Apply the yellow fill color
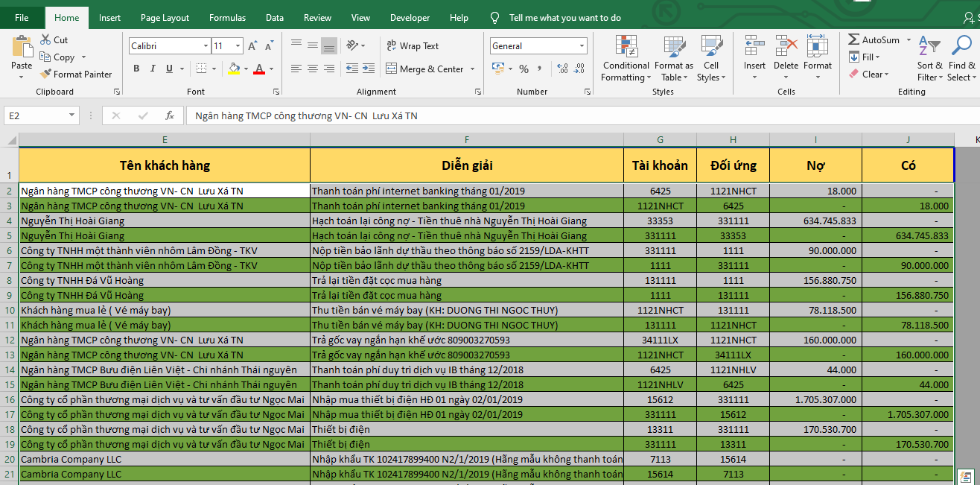 click(234, 69)
